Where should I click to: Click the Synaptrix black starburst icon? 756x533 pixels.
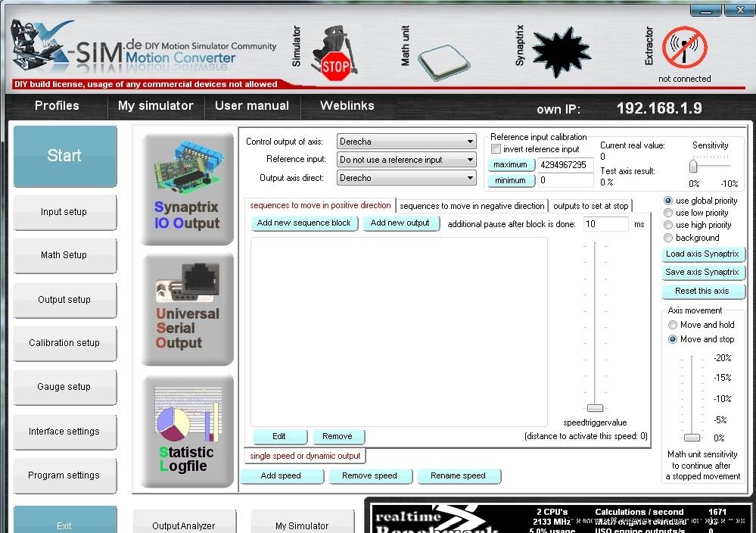pyautogui.click(x=560, y=52)
